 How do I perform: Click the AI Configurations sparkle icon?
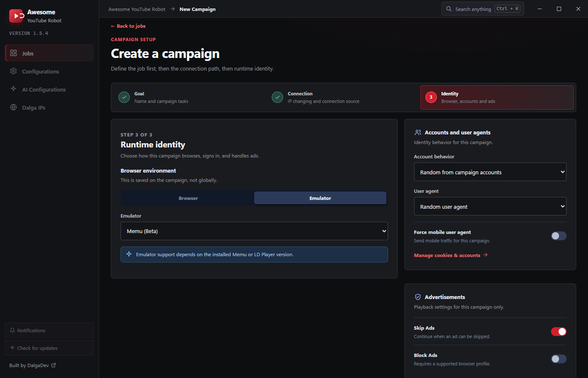click(x=13, y=89)
